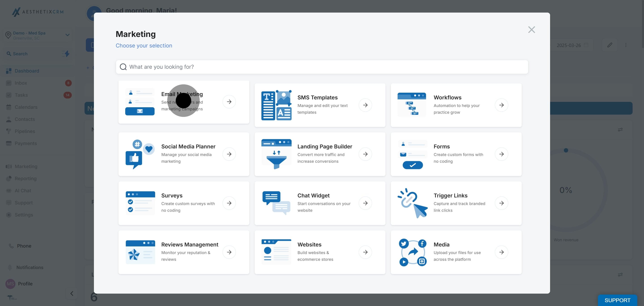Click the blue SUPPORT button

point(617,300)
